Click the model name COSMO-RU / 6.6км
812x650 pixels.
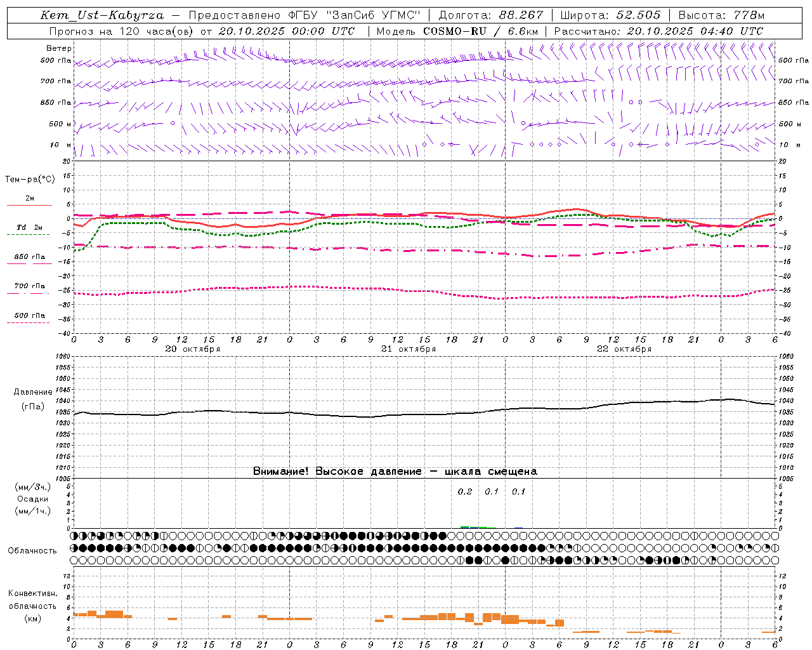481,31
